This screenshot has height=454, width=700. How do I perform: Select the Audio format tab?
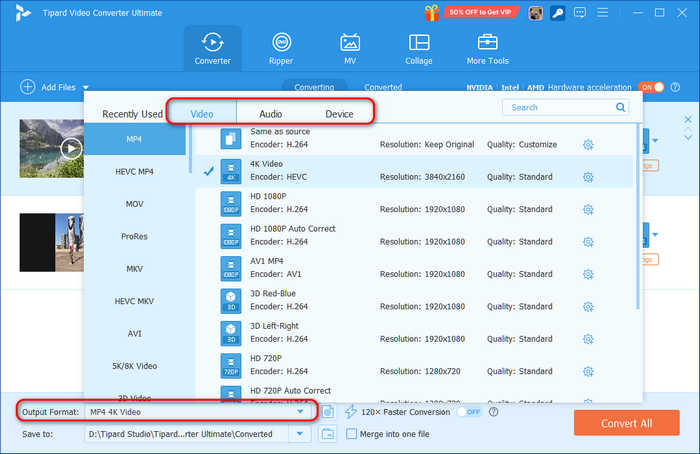271,114
